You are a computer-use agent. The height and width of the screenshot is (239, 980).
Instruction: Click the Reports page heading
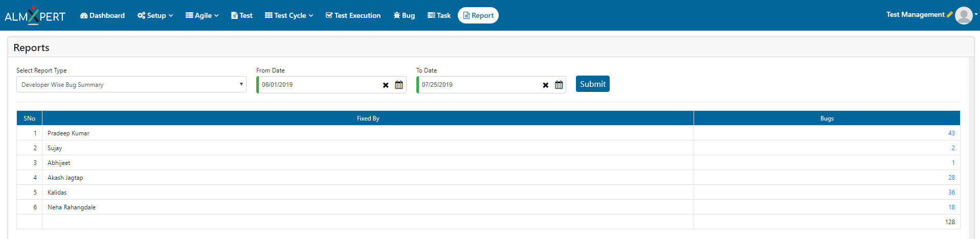31,47
